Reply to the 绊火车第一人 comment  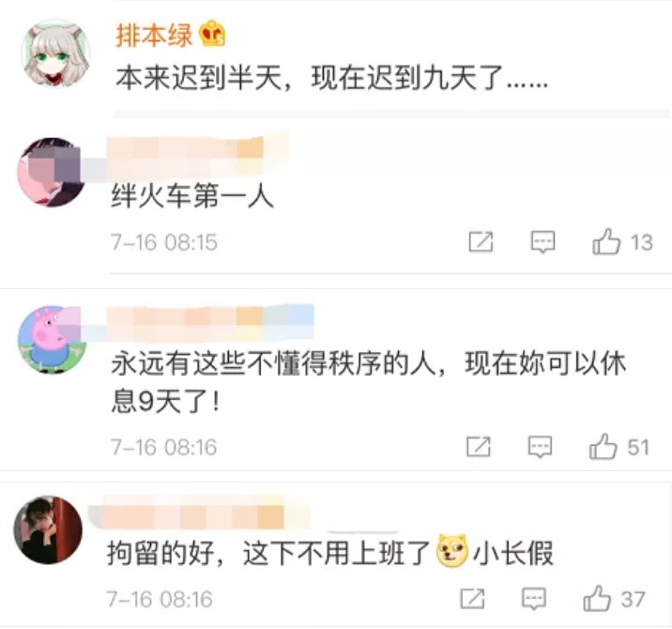[x=542, y=242]
